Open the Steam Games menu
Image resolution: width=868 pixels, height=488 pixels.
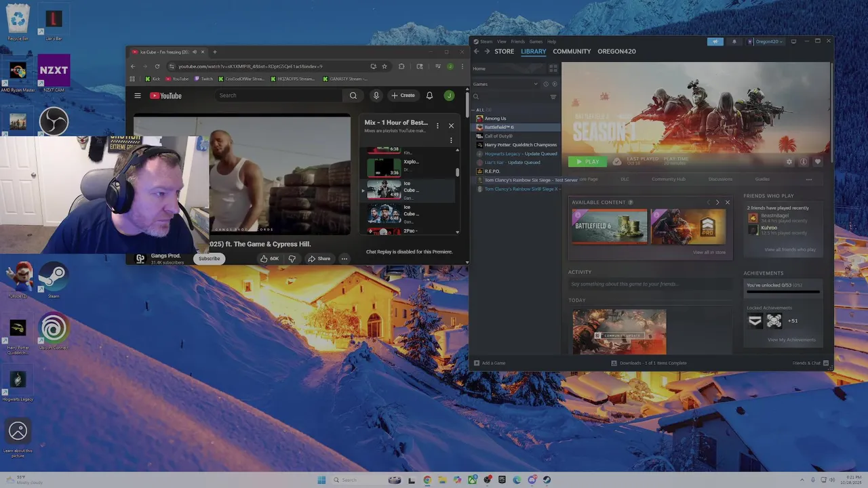(536, 42)
